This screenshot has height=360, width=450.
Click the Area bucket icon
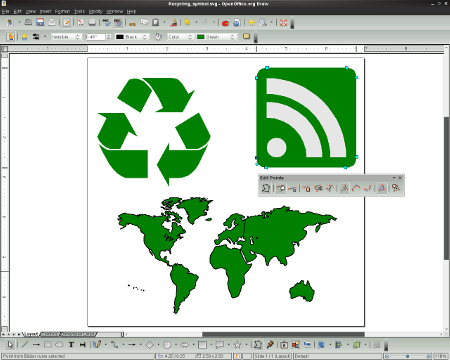coord(158,37)
